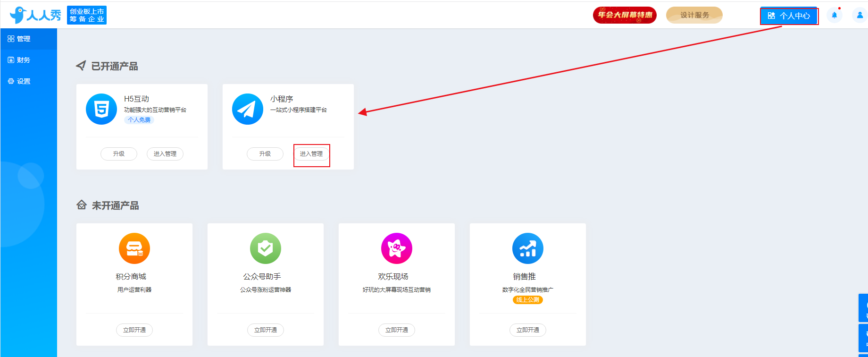Click 一站式小程序搭建平台 description
The height and width of the screenshot is (357, 868).
point(299,110)
